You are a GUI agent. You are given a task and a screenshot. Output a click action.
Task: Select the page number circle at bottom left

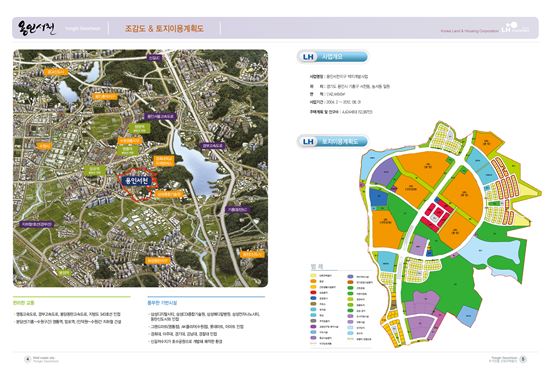point(28,359)
